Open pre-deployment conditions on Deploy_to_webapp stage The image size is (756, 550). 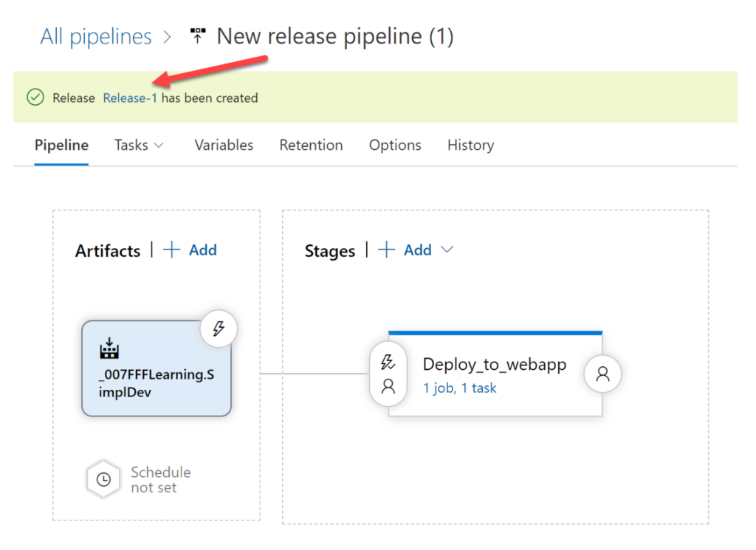(x=388, y=374)
